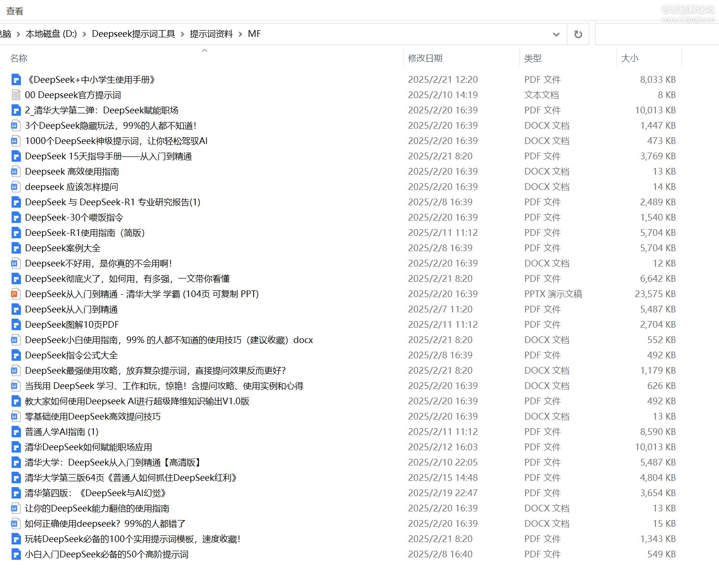The width and height of the screenshot is (719, 588).
Task: Click text file icon of 00 Deepseek官方提示词
Action: click(x=16, y=95)
